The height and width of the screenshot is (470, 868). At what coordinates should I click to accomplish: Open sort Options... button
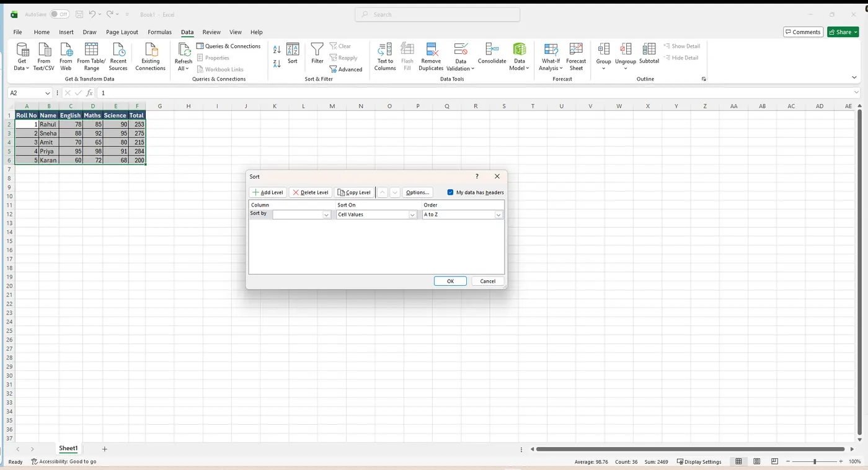point(417,192)
